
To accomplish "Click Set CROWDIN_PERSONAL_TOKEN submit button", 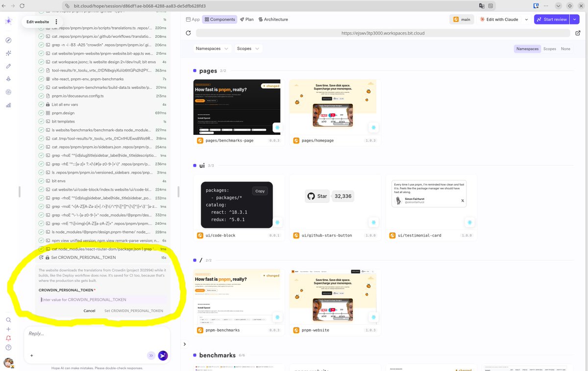I will click(x=133, y=311).
